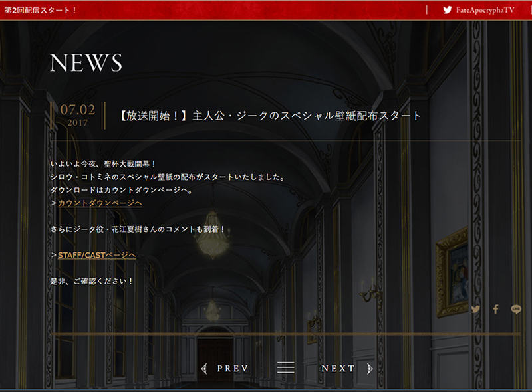Share article via Facebook icon
The image size is (532, 392).
pyautogui.click(x=495, y=309)
